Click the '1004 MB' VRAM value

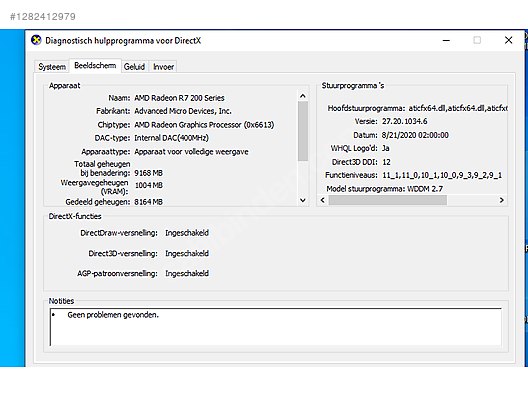(148, 186)
